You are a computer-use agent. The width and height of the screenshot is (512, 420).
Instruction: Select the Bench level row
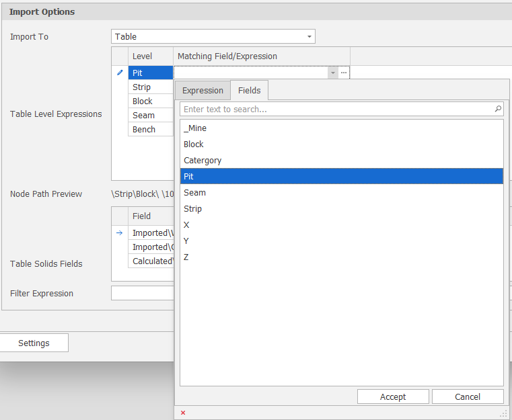pos(144,130)
